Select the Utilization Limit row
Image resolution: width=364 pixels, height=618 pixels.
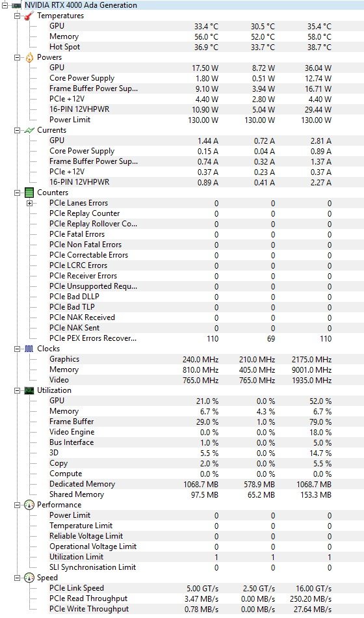pos(190,557)
